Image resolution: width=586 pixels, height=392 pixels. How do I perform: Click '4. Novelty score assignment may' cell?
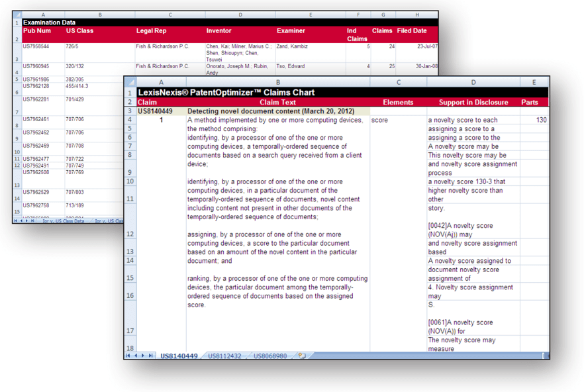[473, 291]
